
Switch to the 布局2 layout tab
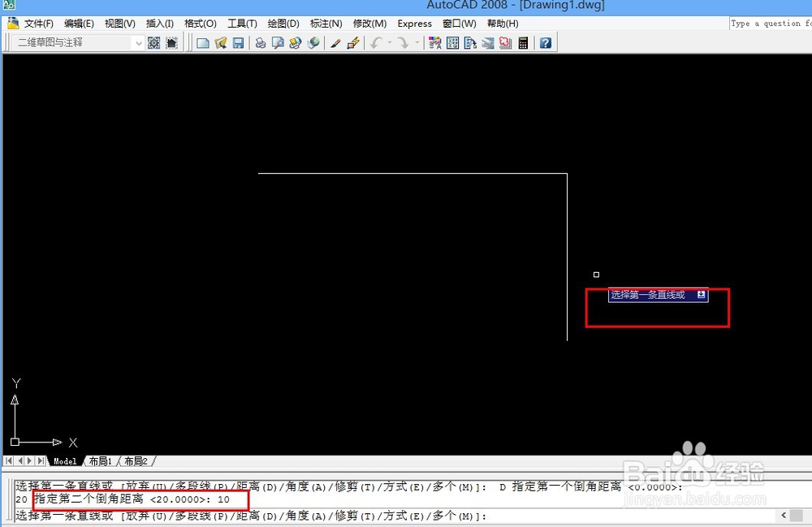coord(136,461)
